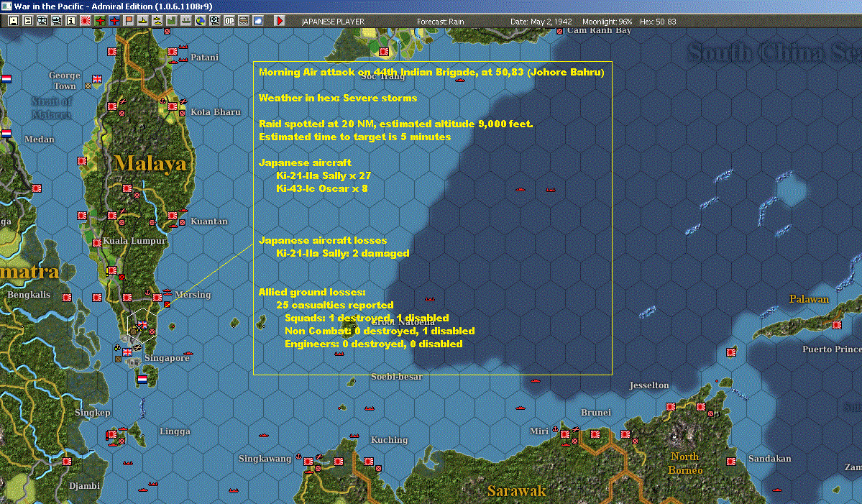The image size is (862, 504).
Task: Click the red anchor port icon at Mersing
Action: point(148,292)
